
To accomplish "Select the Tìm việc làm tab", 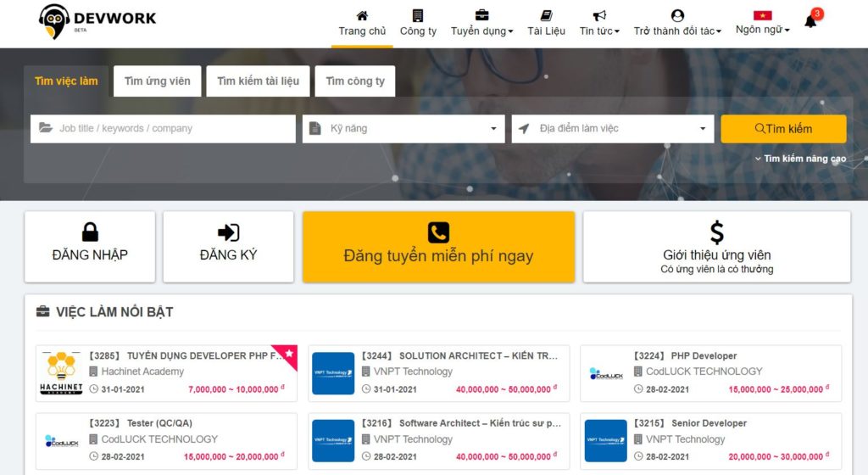I will (66, 81).
